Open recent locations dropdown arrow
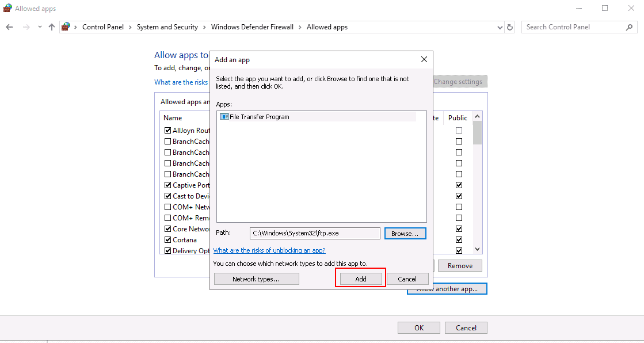This screenshot has height=343, width=644. coord(40,27)
